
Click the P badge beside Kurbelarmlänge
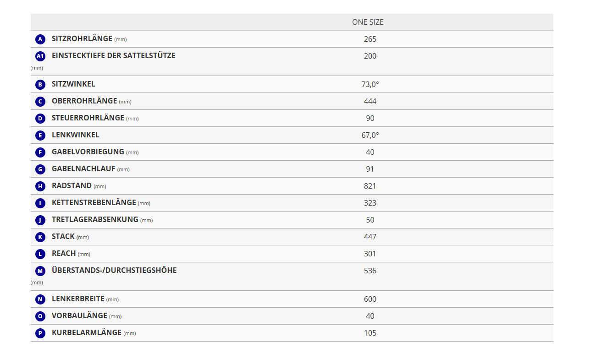tap(40, 333)
